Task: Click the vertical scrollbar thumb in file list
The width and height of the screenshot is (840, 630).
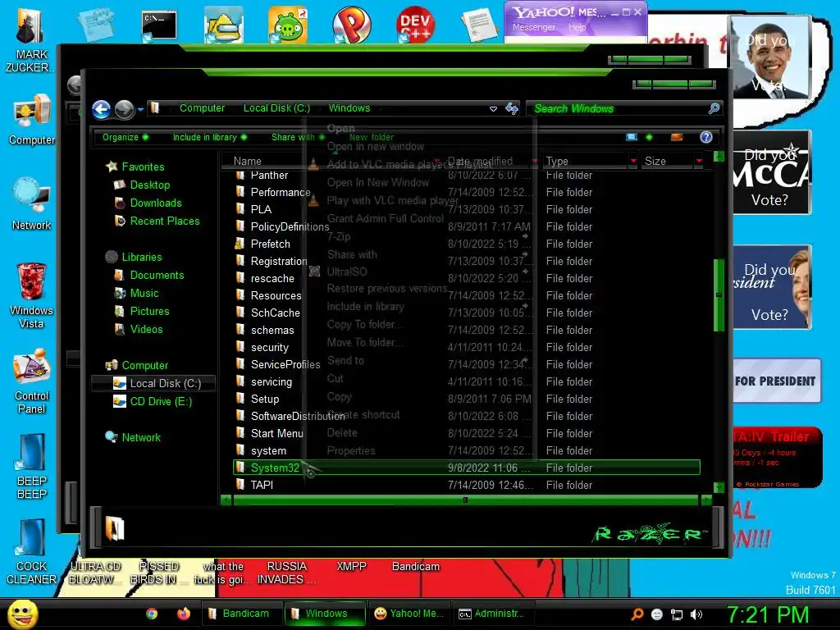Action: (x=719, y=295)
